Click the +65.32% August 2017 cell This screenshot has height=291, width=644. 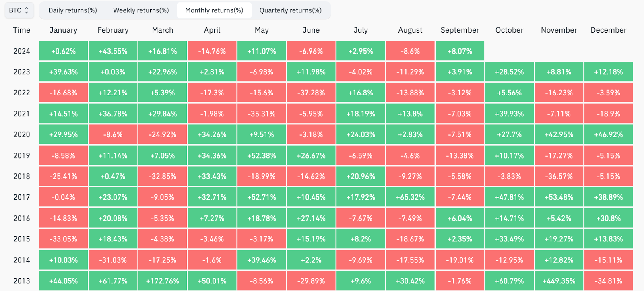coord(410,197)
